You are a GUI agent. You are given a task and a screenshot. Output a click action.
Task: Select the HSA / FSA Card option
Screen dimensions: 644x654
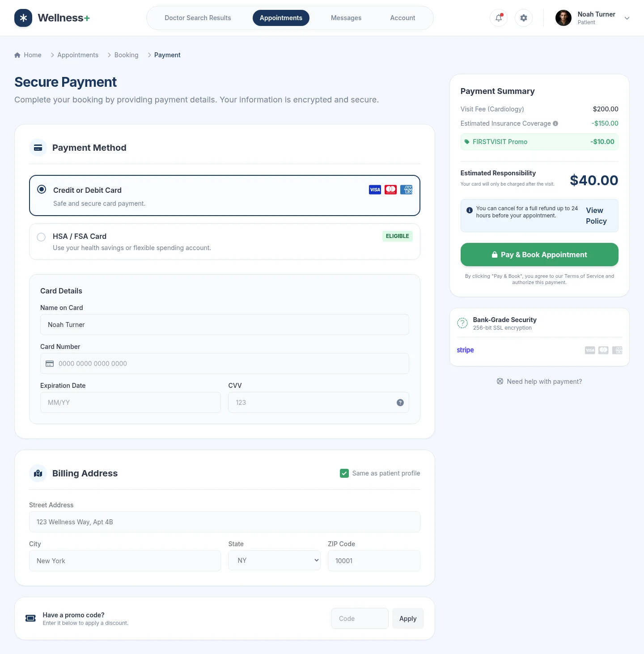coord(41,237)
